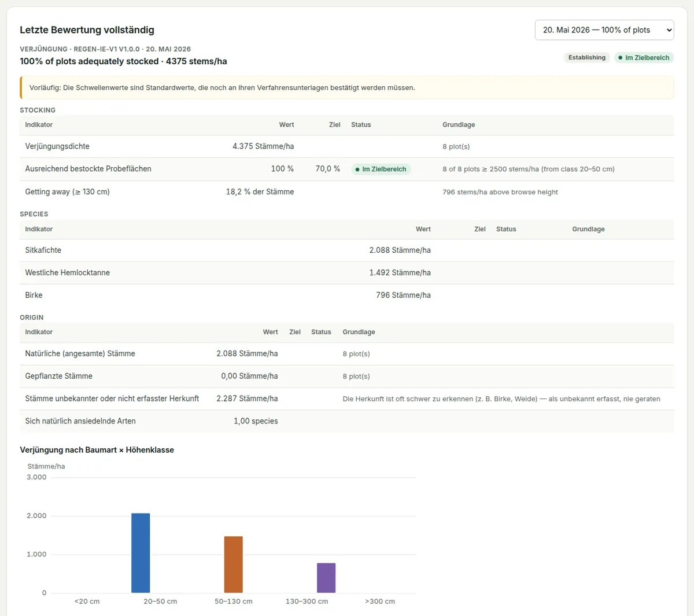Click the orange 50–130 cm bar

(x=234, y=565)
